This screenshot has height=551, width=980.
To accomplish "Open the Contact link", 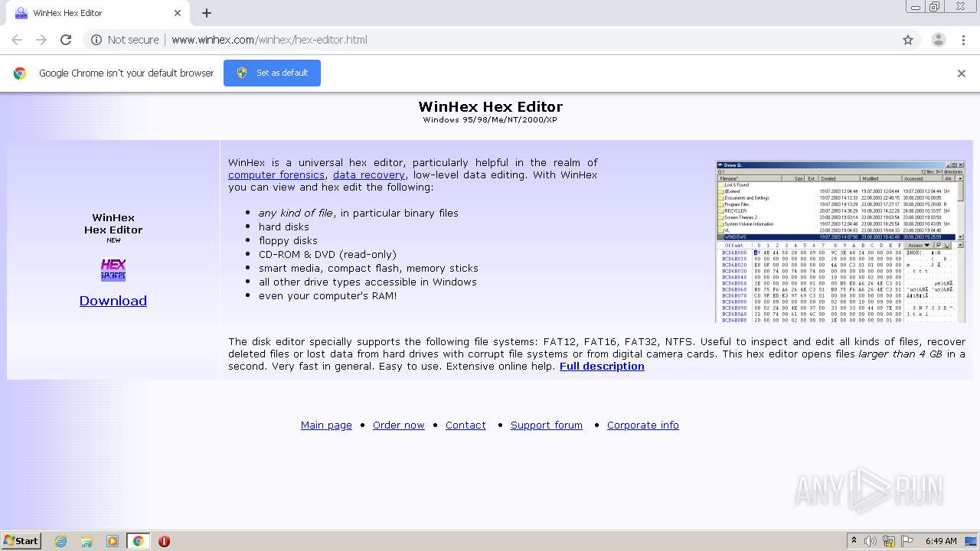I will click(x=465, y=425).
